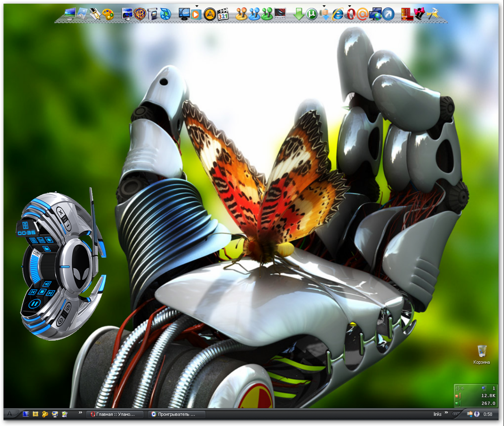Pause playback on the Alienware media player
Screen dimensions: 504x426
[x=36, y=303]
